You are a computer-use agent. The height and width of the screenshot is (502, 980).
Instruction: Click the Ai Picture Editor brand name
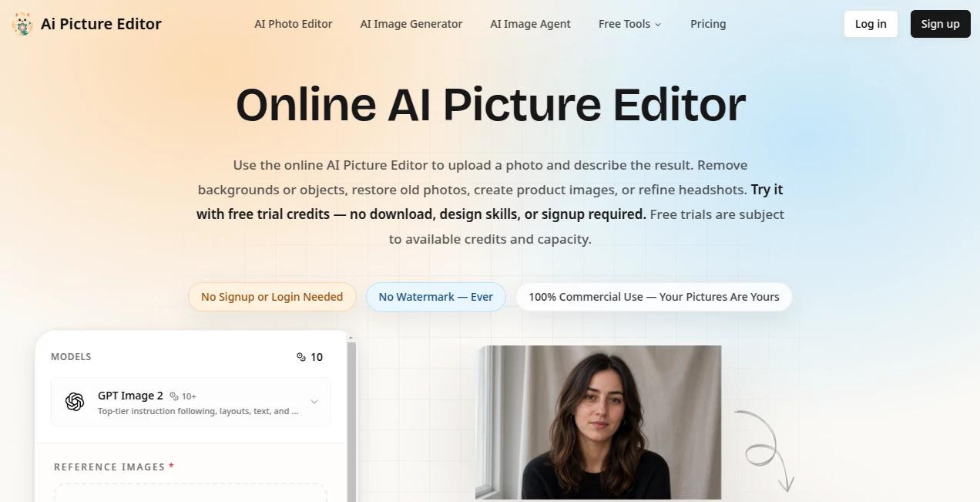coord(101,24)
